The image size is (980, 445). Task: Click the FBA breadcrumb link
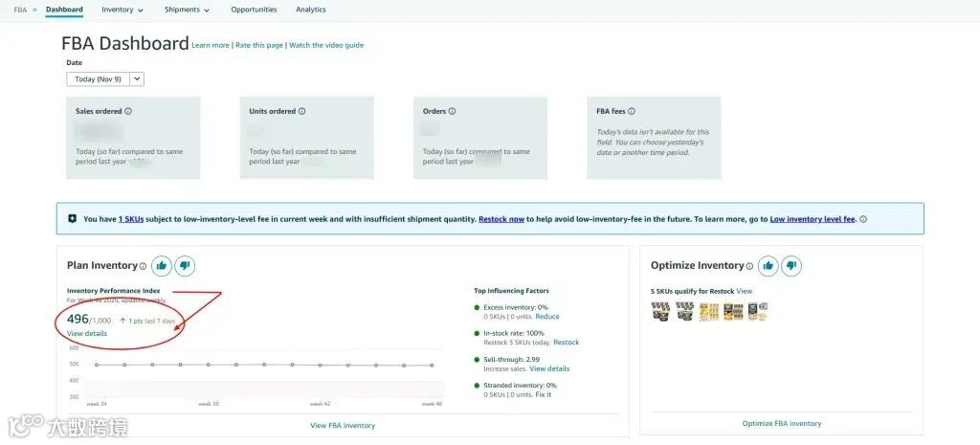point(20,10)
